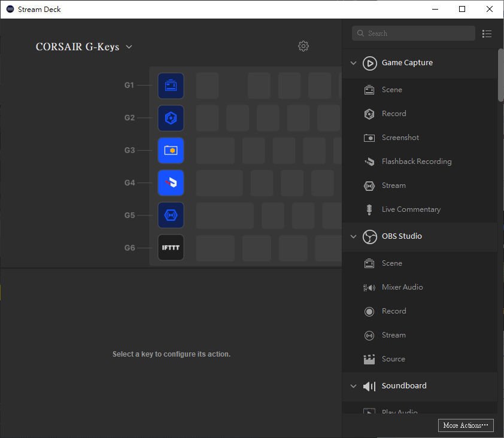The image size is (504, 438).
Task: Choose the Live Commentary action
Action: point(420,209)
